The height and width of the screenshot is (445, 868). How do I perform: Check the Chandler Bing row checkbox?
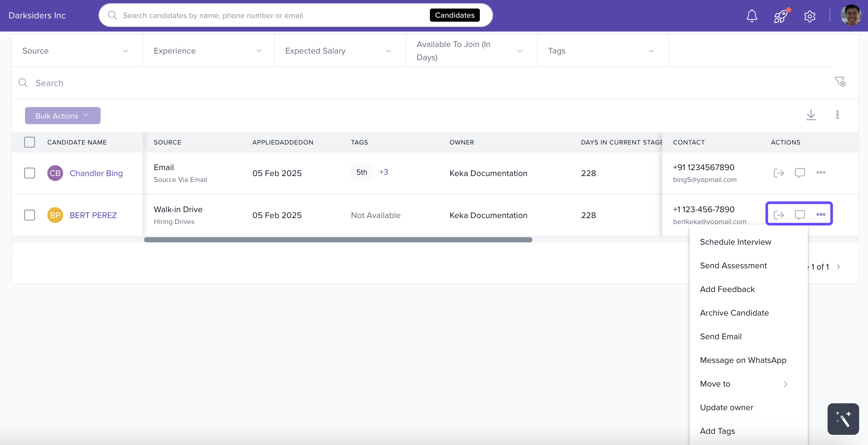coord(30,173)
